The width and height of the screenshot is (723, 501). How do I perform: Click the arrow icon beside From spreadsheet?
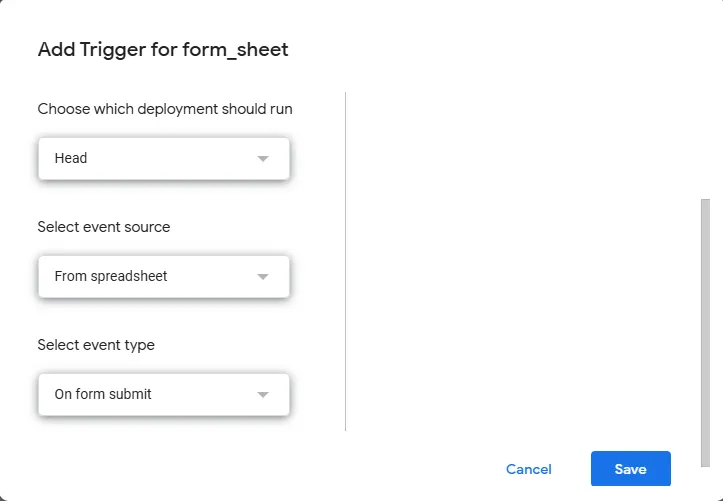point(263,277)
